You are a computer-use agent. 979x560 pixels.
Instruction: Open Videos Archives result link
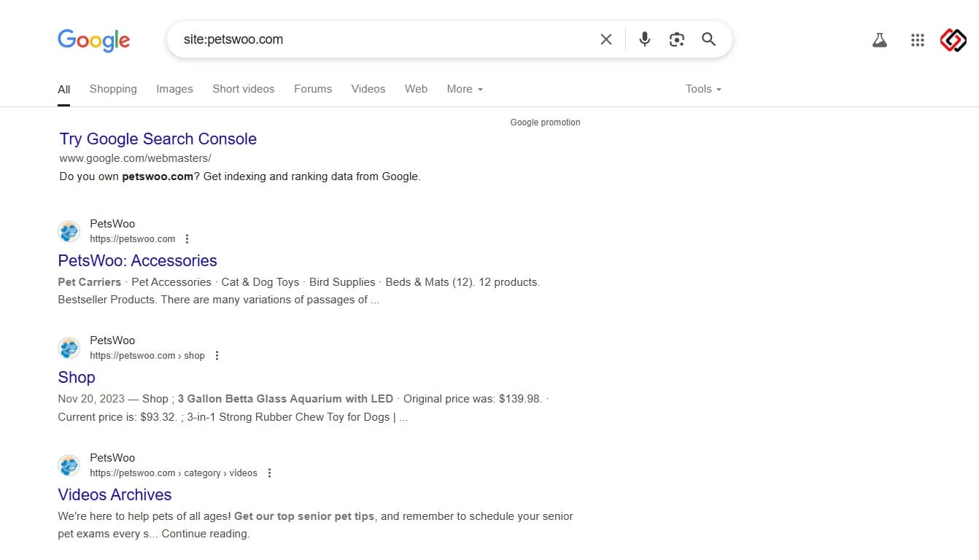pyautogui.click(x=115, y=494)
